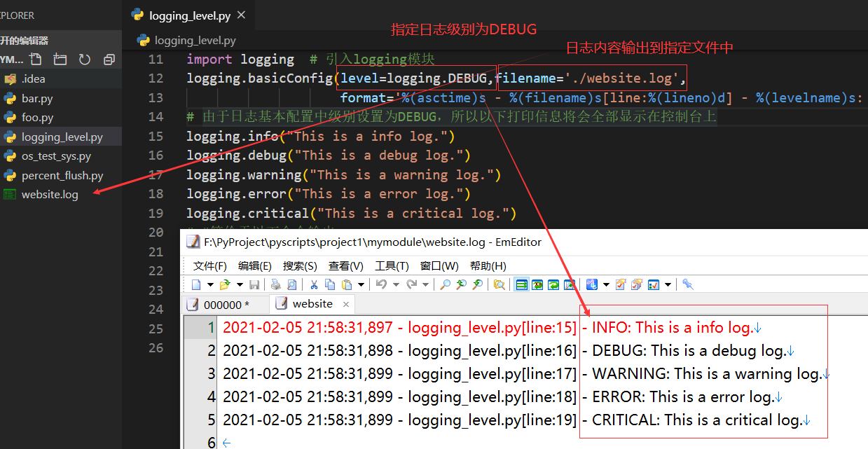Close the logging_level.py editor tab
Screen dimensions: 868x449
coord(242,15)
